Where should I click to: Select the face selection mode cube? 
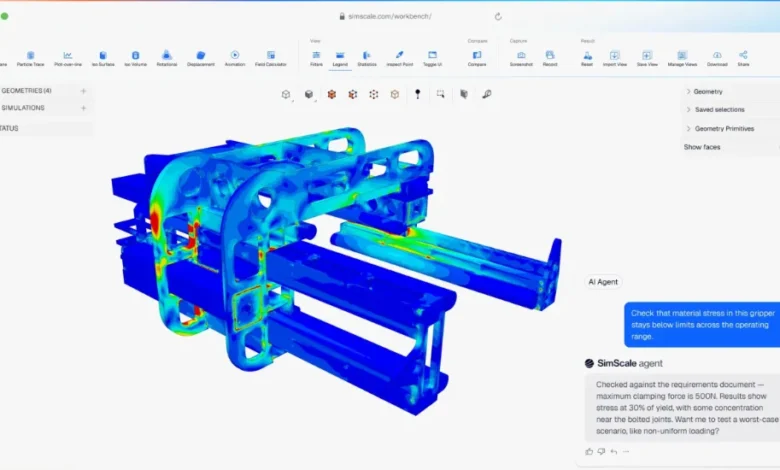(353, 94)
